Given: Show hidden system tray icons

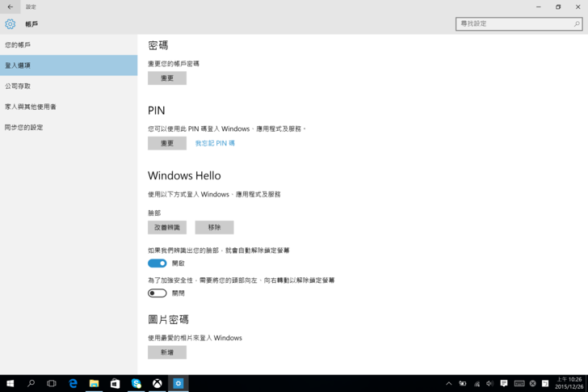Looking at the screenshot, I should point(449,383).
